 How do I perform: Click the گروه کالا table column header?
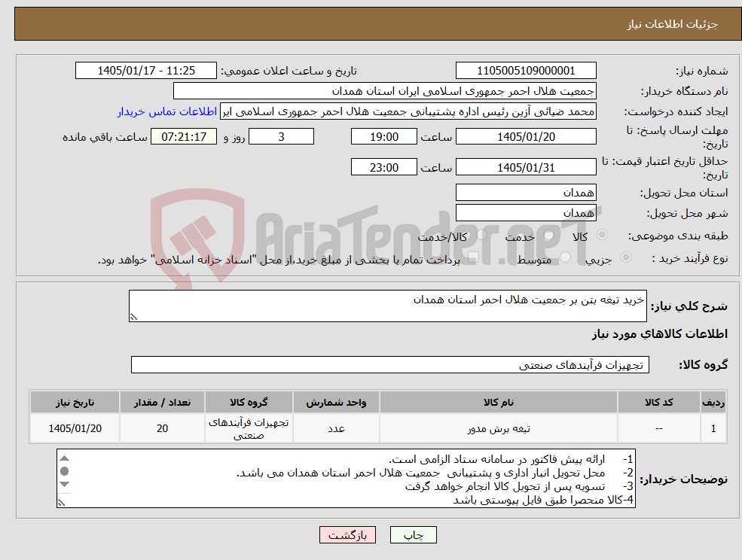(x=249, y=402)
